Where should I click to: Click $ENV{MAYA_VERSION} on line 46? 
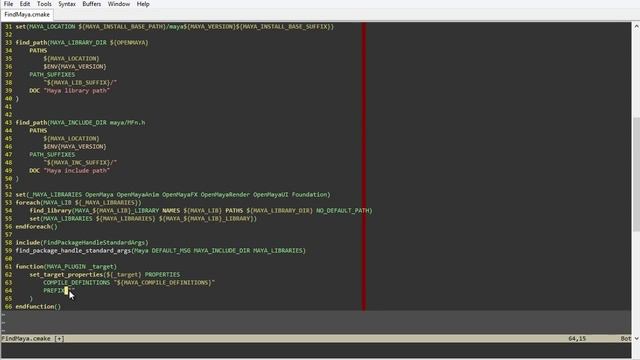pos(75,147)
